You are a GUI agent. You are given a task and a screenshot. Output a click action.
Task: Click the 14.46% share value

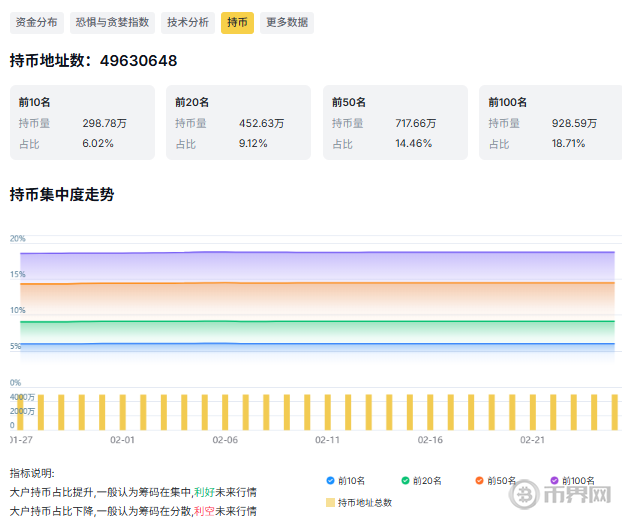pos(413,144)
